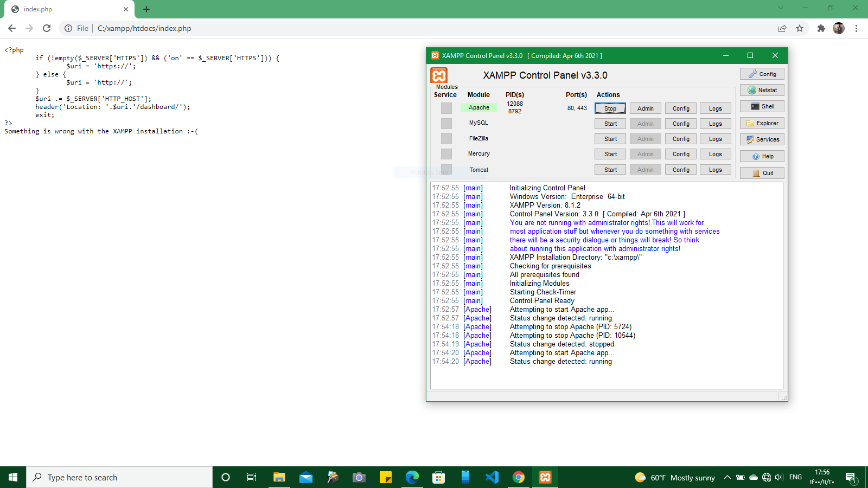This screenshot has width=868, height=488.
Task: Close the index.php tab
Action: (x=126, y=9)
